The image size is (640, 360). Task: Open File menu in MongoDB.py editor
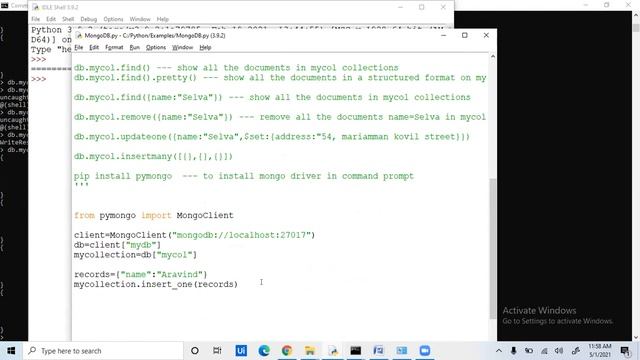click(79, 47)
